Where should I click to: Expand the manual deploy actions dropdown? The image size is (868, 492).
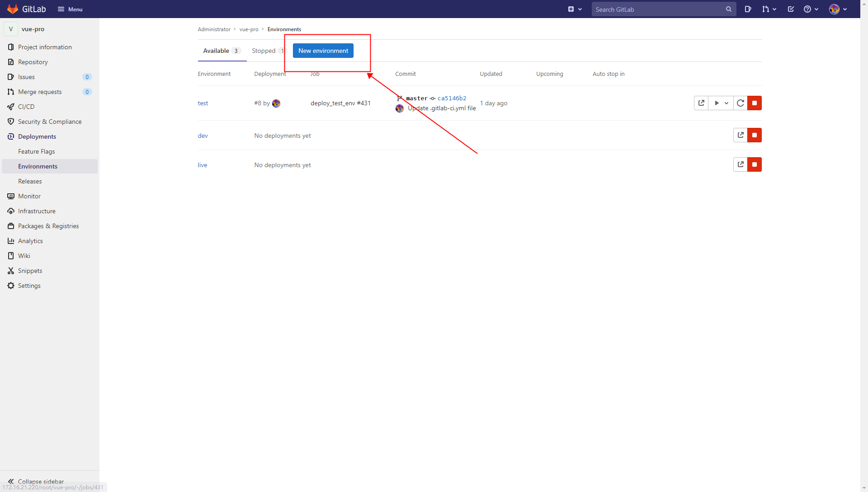pos(721,103)
